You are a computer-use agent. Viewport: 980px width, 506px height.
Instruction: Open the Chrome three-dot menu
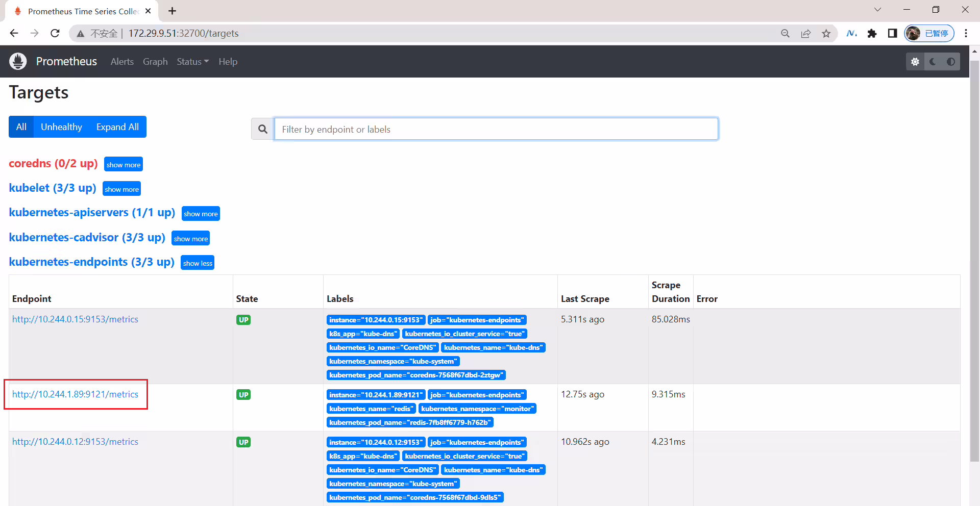966,33
